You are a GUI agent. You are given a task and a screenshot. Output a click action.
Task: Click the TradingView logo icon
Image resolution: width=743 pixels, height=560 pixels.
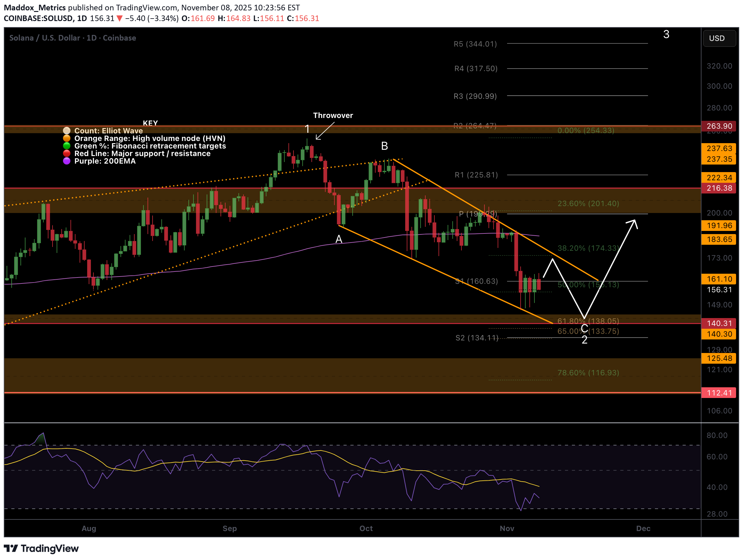(11, 548)
